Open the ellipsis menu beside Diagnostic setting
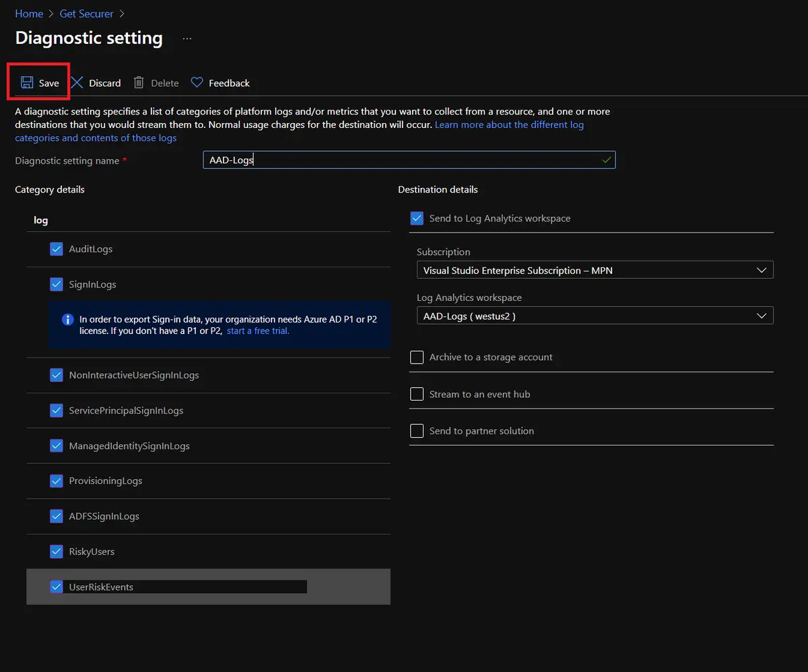808x672 pixels. (x=187, y=39)
